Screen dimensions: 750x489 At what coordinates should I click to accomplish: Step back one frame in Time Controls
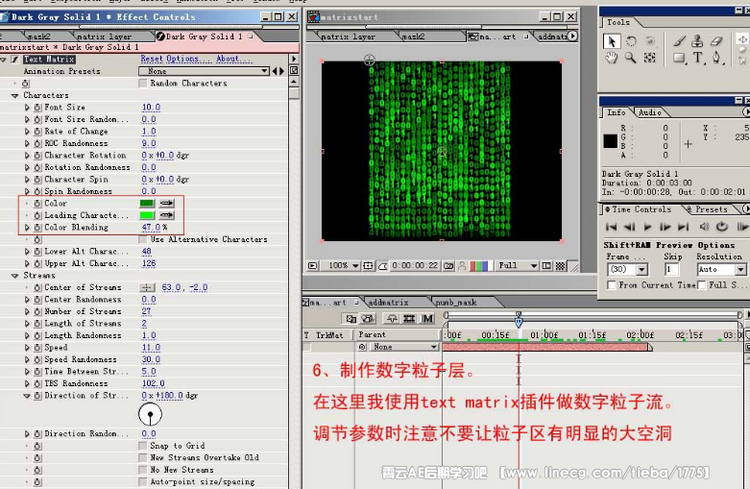(630, 227)
